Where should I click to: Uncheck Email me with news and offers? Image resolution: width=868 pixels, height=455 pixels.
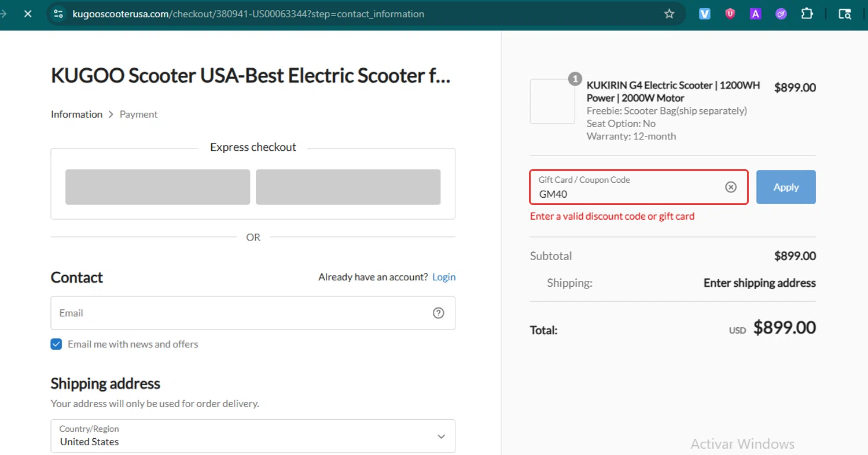pos(56,344)
